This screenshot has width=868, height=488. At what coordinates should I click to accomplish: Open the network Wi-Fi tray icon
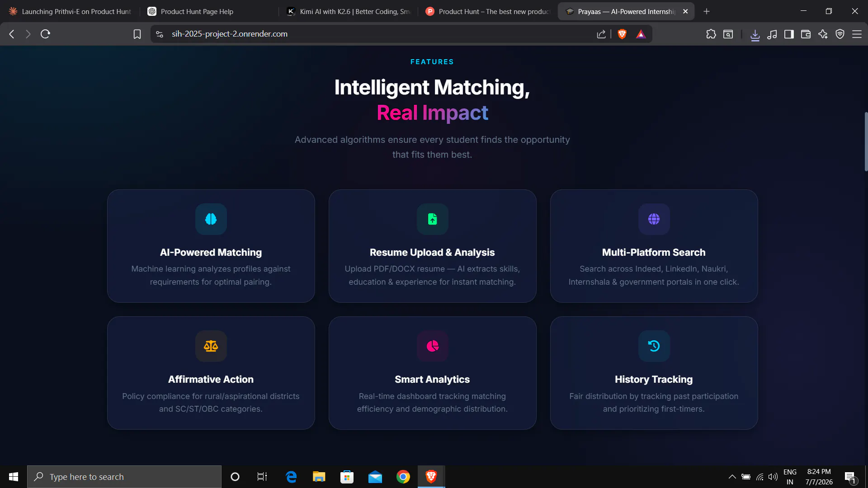(x=760, y=477)
